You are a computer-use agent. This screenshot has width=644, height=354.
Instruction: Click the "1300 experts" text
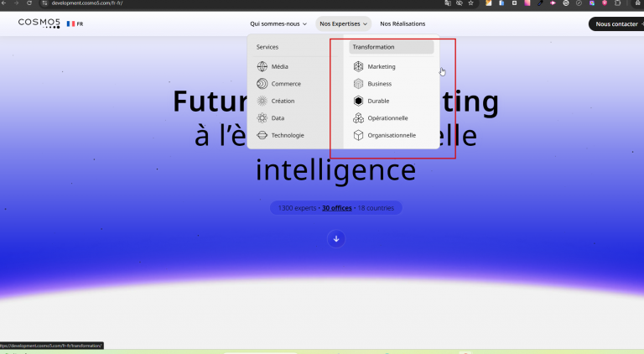click(297, 208)
